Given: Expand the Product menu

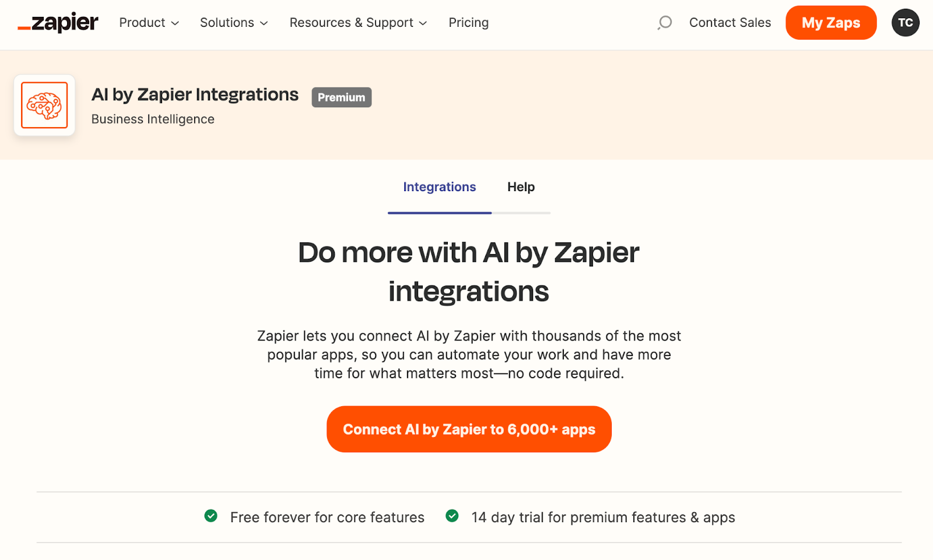Looking at the screenshot, I should (149, 23).
